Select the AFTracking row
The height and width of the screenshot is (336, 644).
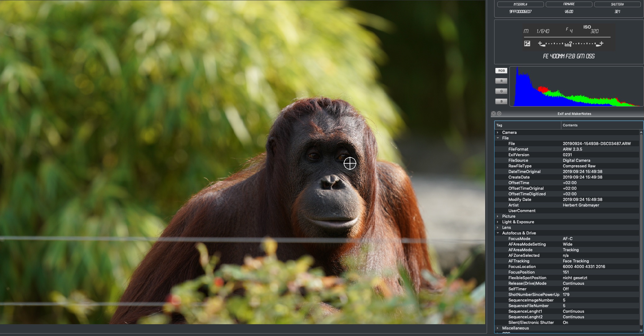tap(567, 261)
